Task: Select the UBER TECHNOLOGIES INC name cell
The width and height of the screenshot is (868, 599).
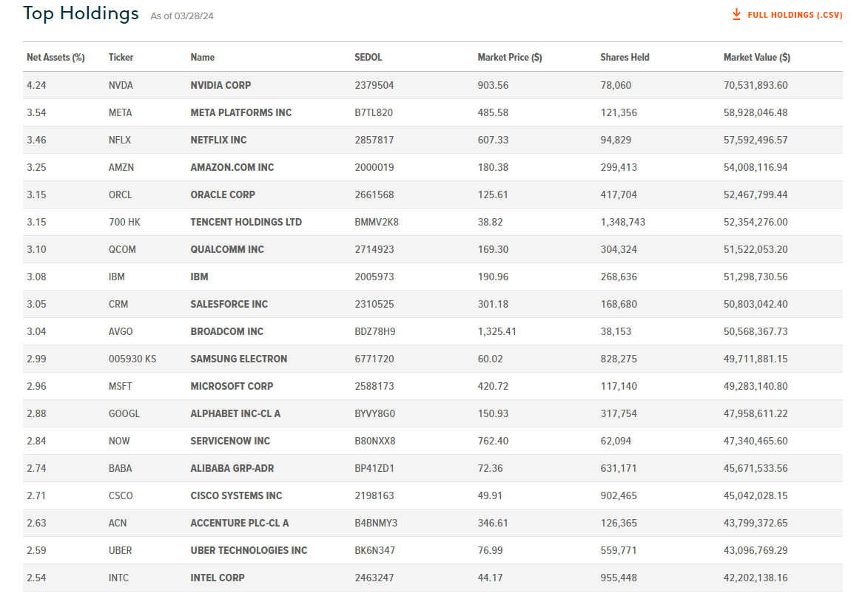Action: (249, 551)
